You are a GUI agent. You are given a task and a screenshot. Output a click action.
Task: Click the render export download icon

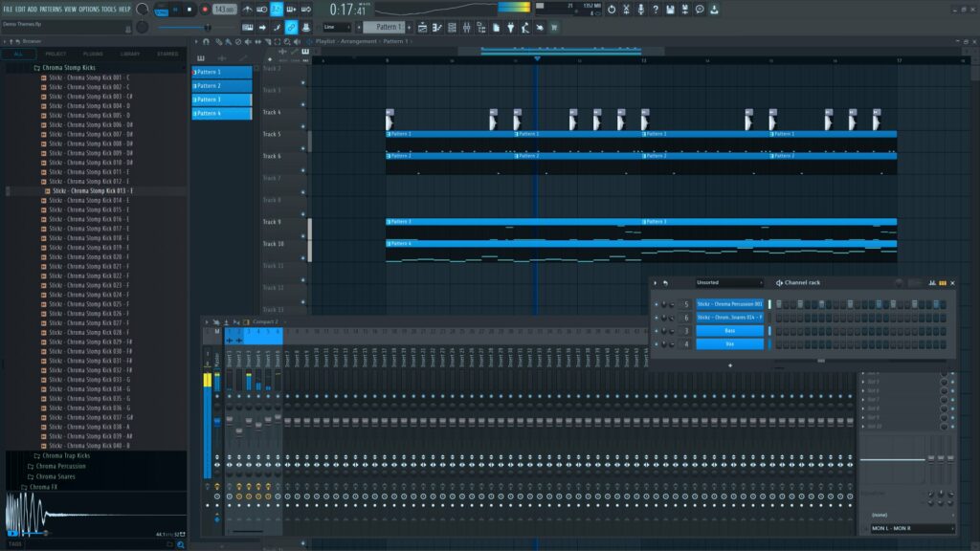(x=714, y=10)
